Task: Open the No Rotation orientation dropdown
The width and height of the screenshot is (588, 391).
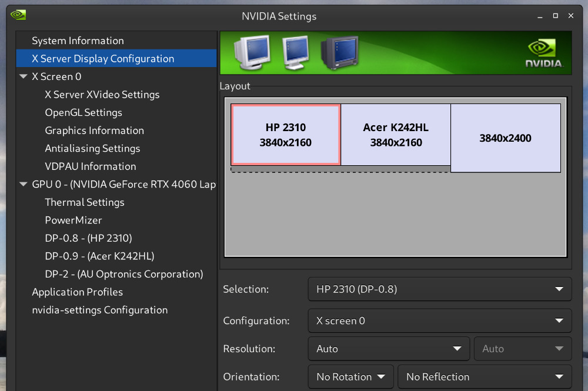Action: point(350,377)
